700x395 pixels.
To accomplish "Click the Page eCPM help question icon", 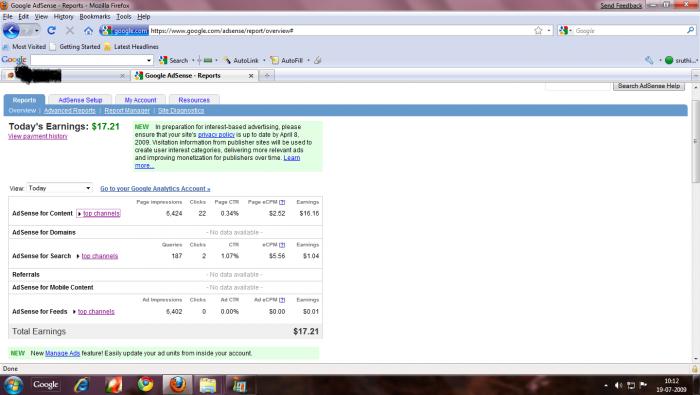I will (282, 202).
